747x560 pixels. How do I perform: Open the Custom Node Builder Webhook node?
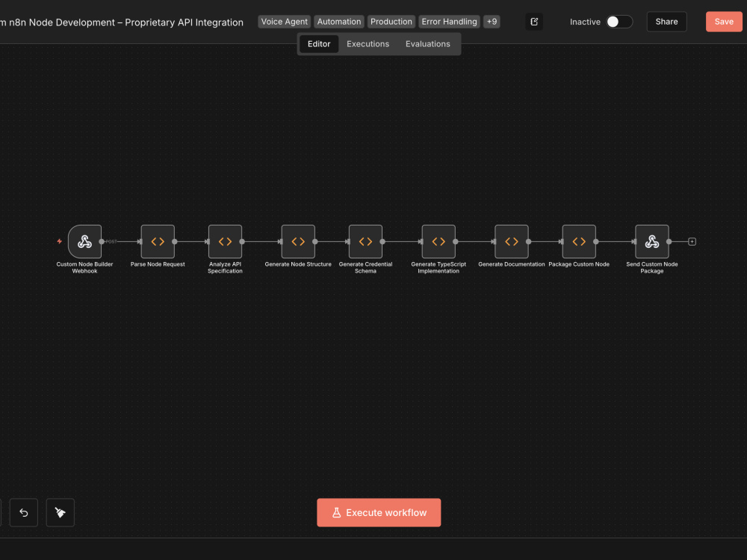click(85, 241)
